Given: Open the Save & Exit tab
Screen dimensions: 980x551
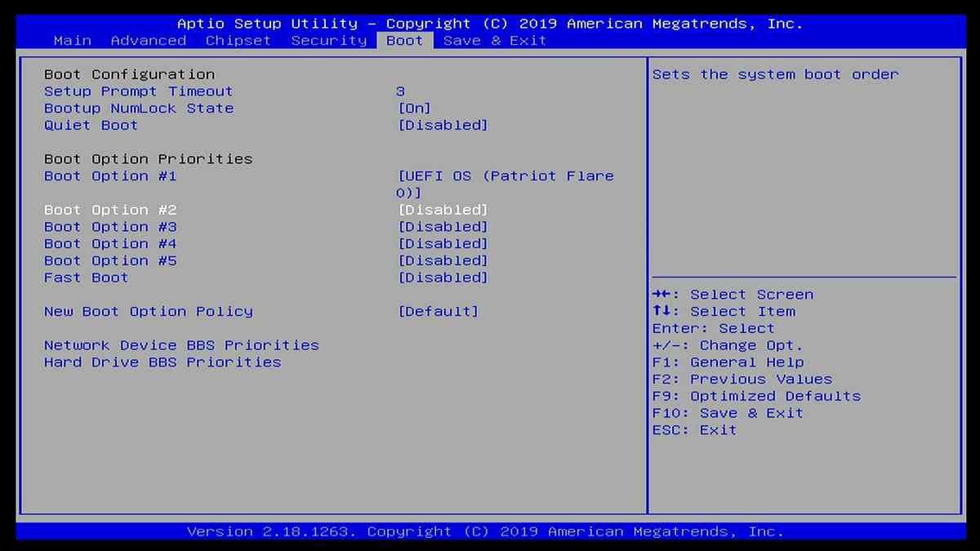Looking at the screenshot, I should click(494, 40).
